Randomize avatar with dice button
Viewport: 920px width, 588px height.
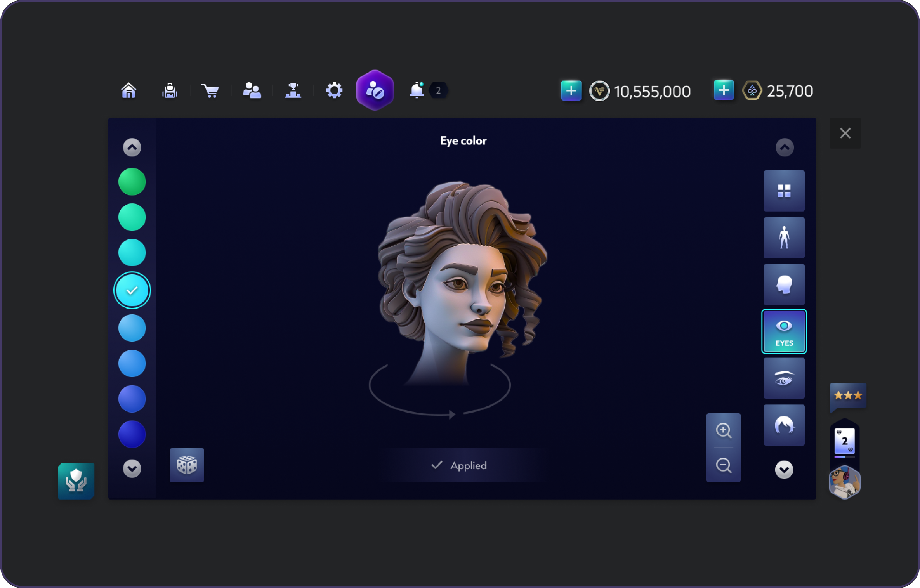click(x=187, y=465)
